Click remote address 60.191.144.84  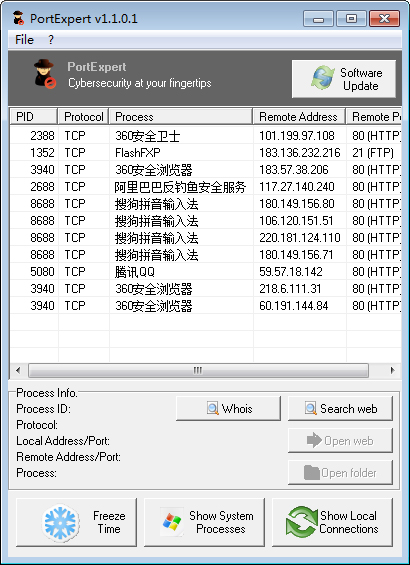click(294, 306)
